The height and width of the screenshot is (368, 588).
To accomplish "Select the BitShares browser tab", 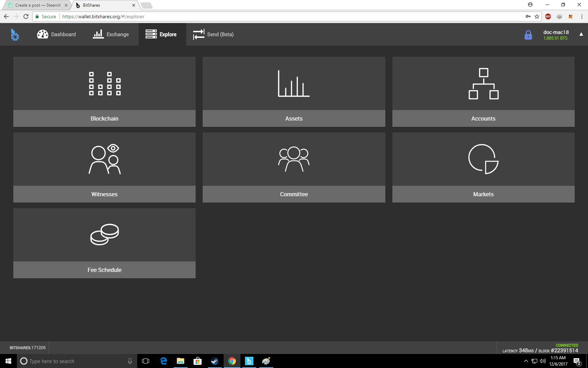I will 105,5.
